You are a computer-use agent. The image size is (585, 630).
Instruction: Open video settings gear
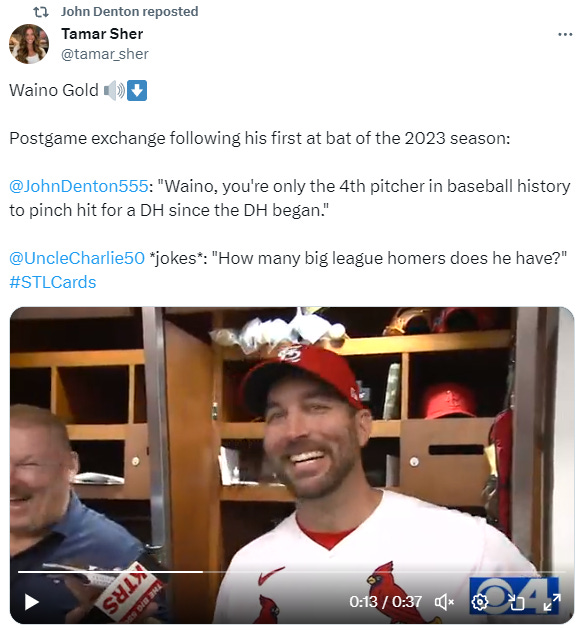coord(479,601)
